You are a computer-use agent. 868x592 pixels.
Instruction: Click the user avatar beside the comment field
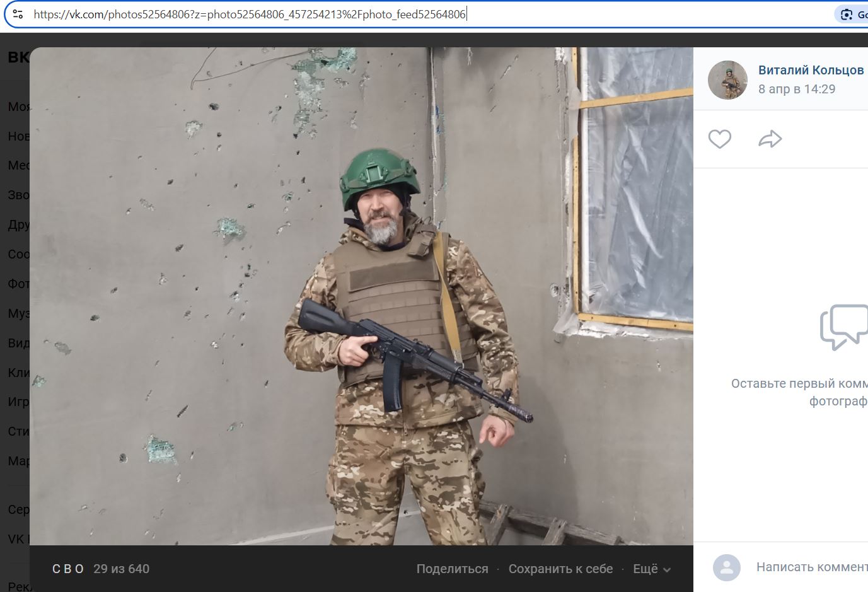coord(726,567)
